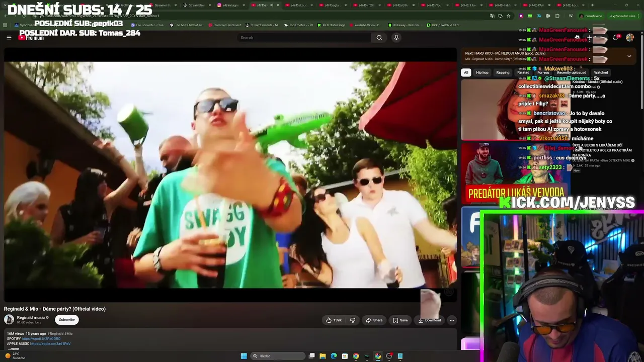Save the video to a playlist
Image resolution: width=644 pixels, height=362 pixels.
pos(400,320)
